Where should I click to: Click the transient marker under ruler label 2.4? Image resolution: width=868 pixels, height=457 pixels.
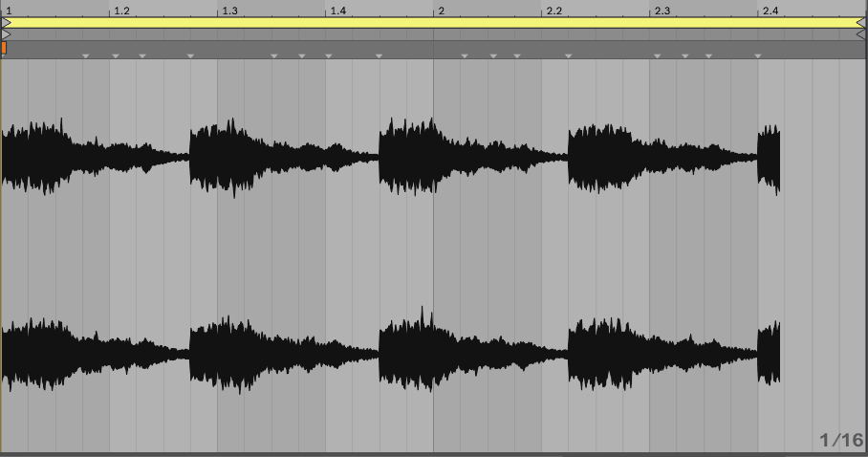[x=758, y=56]
